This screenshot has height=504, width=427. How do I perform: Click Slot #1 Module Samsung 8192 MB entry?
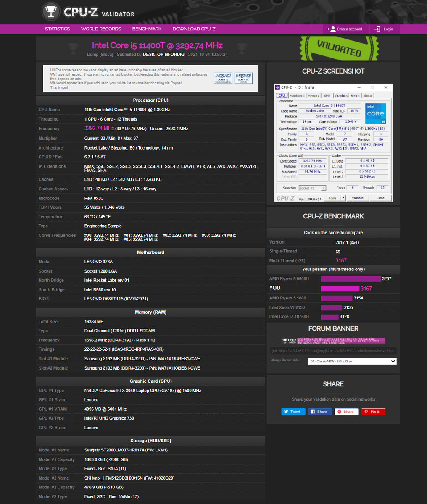pyautogui.click(x=142, y=359)
